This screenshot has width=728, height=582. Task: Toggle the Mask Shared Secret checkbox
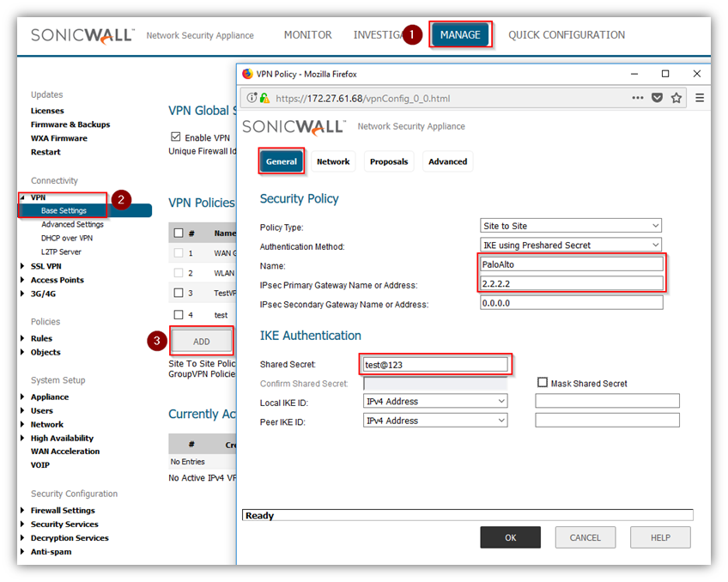[543, 383]
